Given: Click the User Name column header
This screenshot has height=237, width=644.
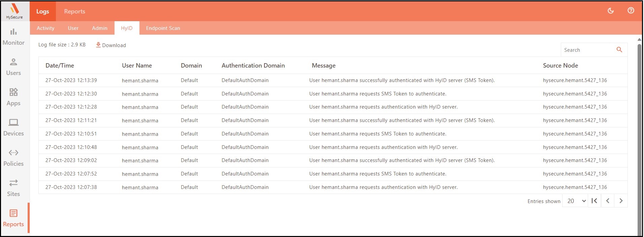Looking at the screenshot, I should 137,66.
